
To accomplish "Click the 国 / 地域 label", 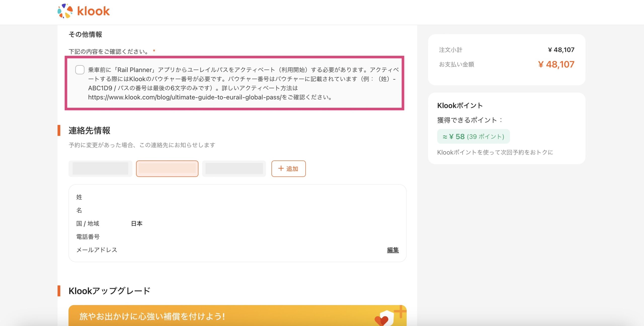I will pyautogui.click(x=88, y=223).
